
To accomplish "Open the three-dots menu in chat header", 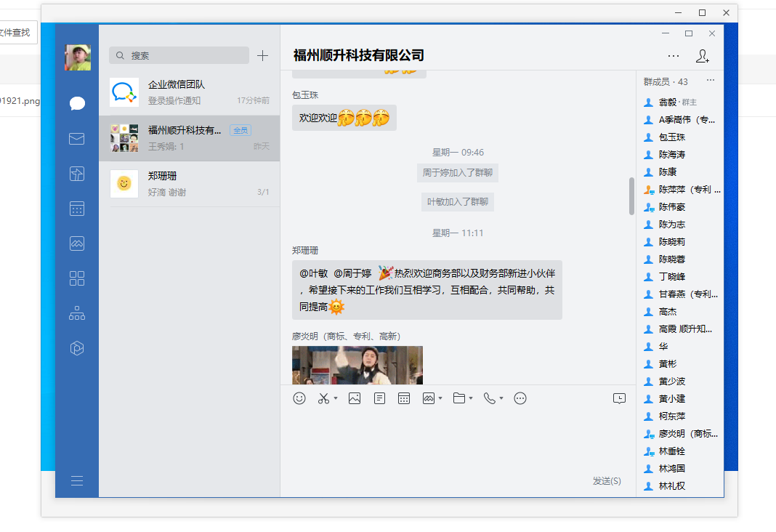I will (674, 56).
